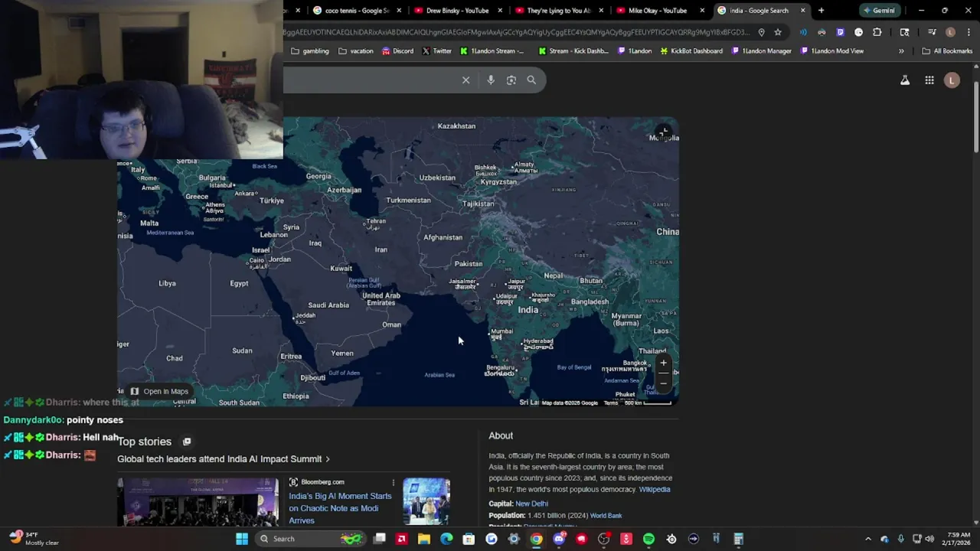Open Google Search Labs flask icon
980x551 pixels.
tap(905, 80)
